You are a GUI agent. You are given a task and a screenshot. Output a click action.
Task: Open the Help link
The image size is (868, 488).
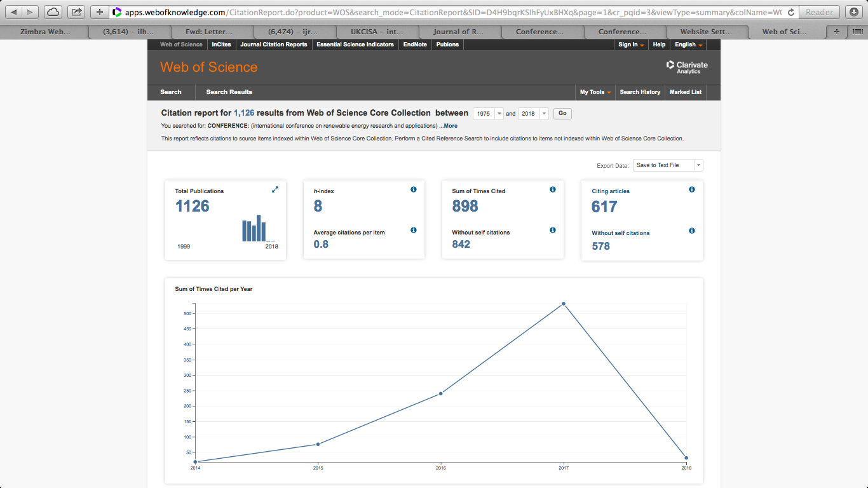tap(659, 44)
